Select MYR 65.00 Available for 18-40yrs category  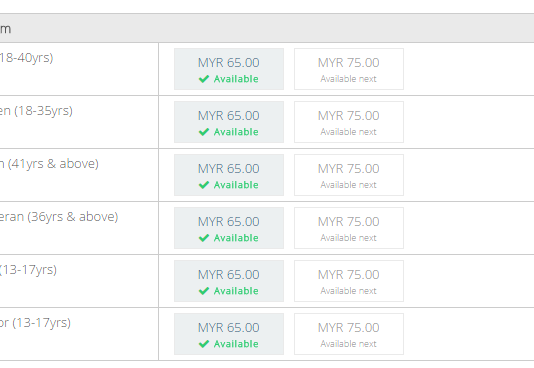(x=229, y=69)
